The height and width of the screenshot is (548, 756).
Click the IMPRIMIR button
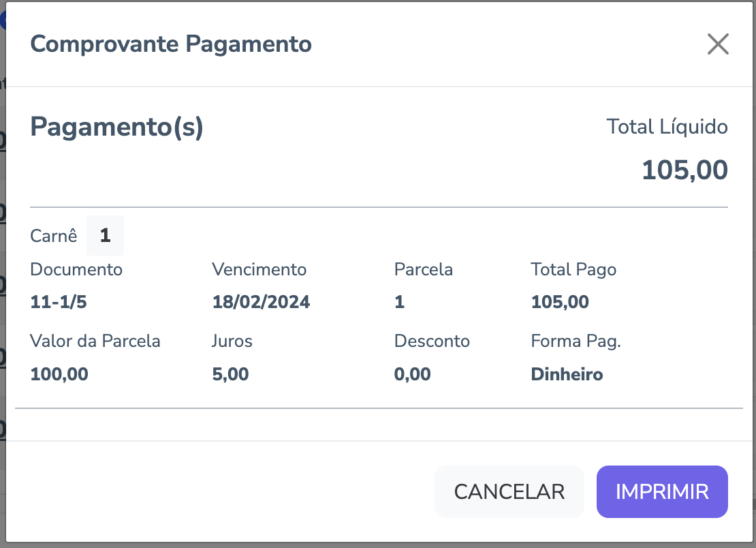pos(662,491)
